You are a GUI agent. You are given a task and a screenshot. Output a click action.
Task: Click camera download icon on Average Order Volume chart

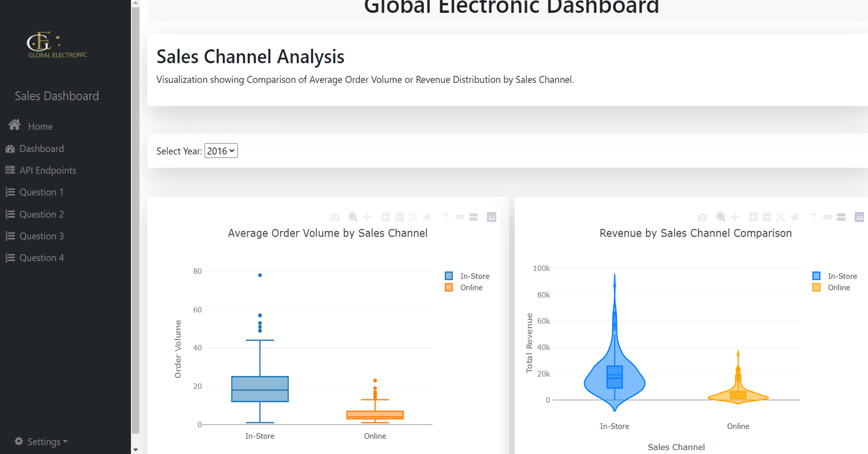(x=335, y=217)
